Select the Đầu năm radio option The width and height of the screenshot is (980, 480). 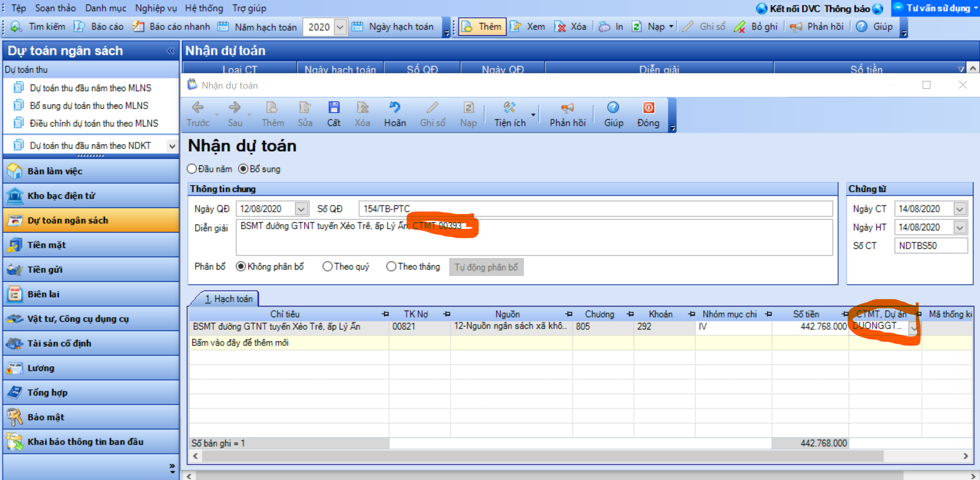point(192,169)
